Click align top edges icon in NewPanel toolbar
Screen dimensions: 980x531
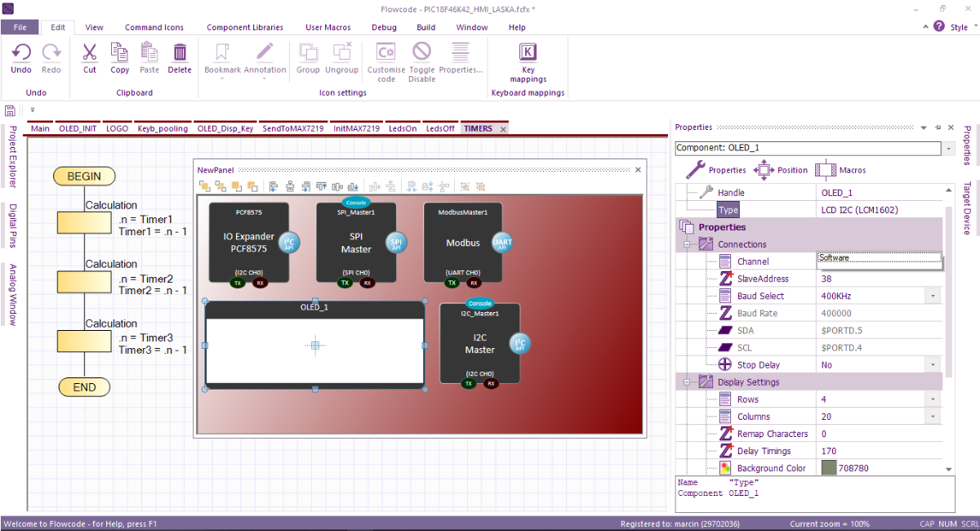321,185
